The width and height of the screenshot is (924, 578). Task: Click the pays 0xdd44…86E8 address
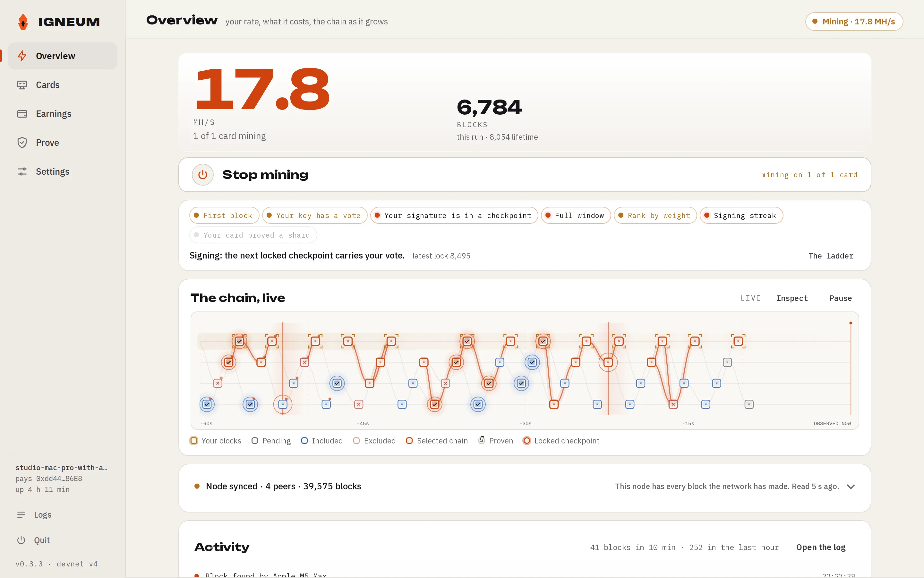coord(49,478)
